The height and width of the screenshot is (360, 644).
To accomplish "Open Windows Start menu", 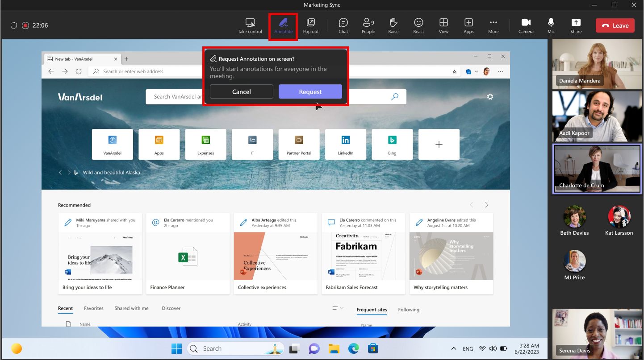I will tap(176, 348).
